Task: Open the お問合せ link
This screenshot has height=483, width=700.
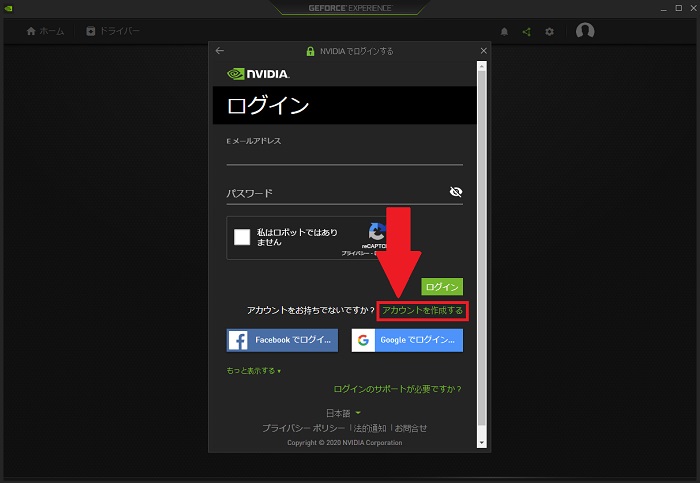Action: (x=411, y=428)
